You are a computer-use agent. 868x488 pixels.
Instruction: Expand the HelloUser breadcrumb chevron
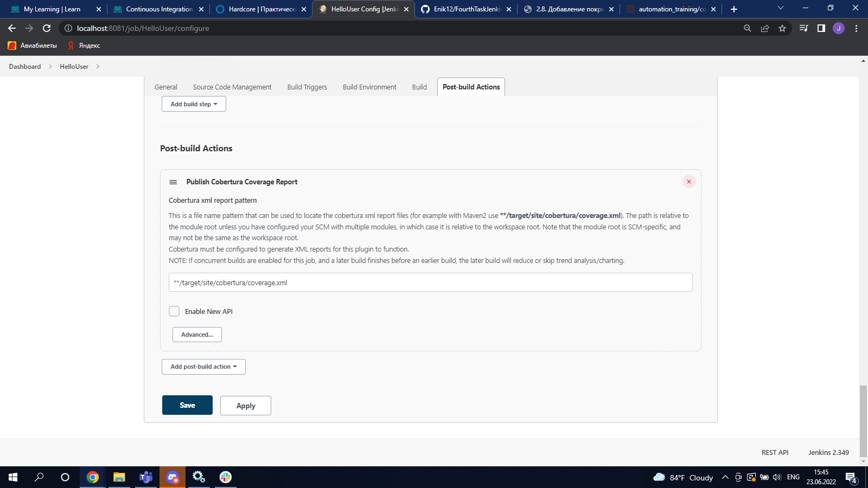[x=98, y=67]
